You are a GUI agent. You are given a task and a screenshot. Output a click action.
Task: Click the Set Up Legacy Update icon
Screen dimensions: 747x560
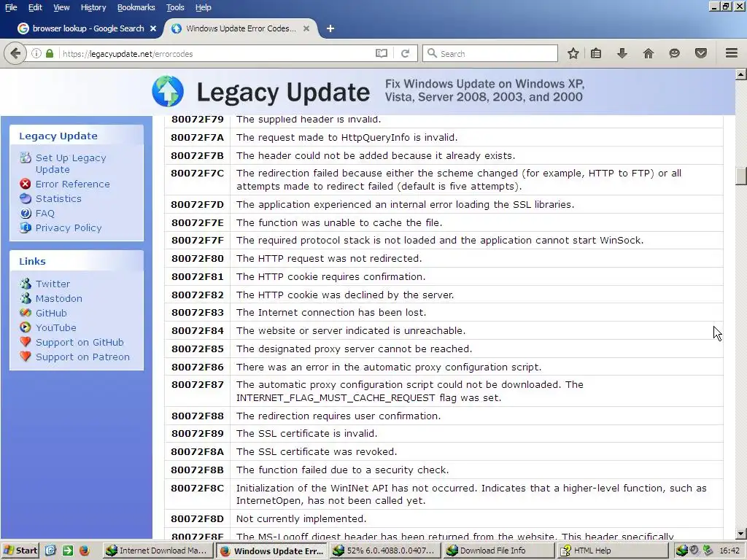[26, 157]
